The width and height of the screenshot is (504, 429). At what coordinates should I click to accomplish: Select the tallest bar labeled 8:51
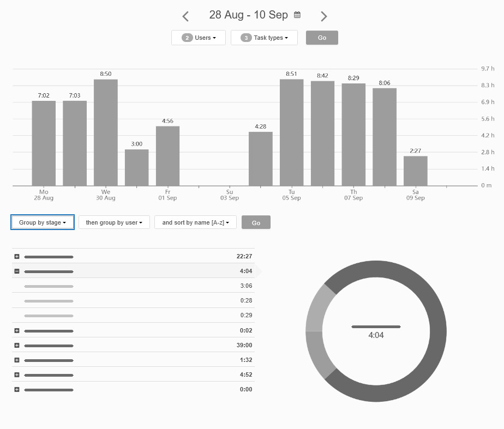[291, 131]
